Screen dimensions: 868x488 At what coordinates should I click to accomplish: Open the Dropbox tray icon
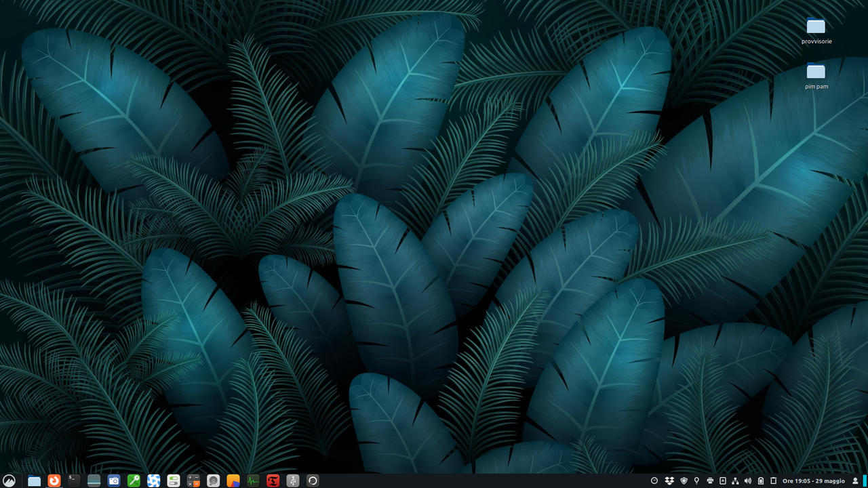(669, 481)
